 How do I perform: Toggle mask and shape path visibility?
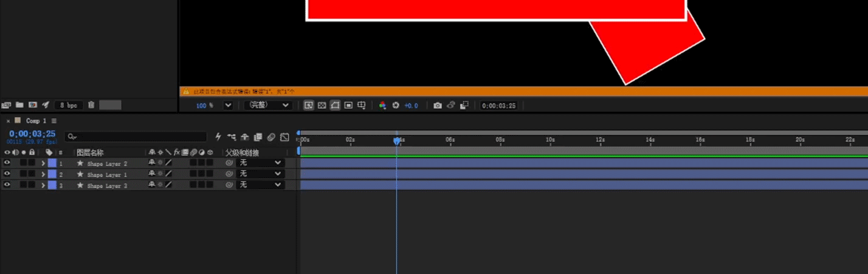(x=336, y=105)
